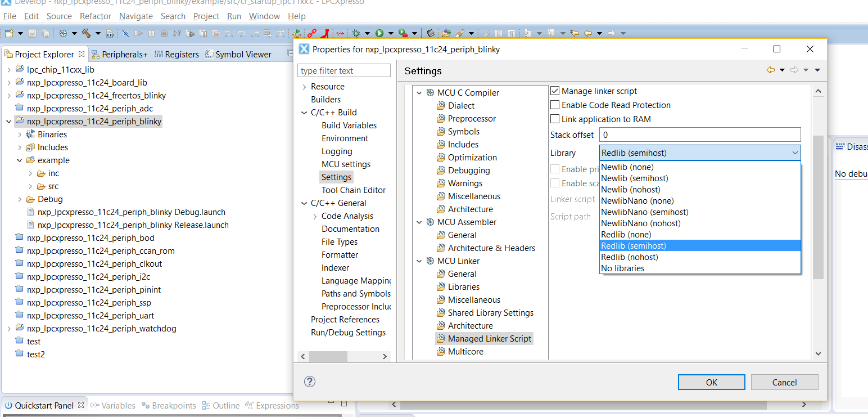Select Tool Chain Editor item
The image size is (868, 417).
click(354, 190)
